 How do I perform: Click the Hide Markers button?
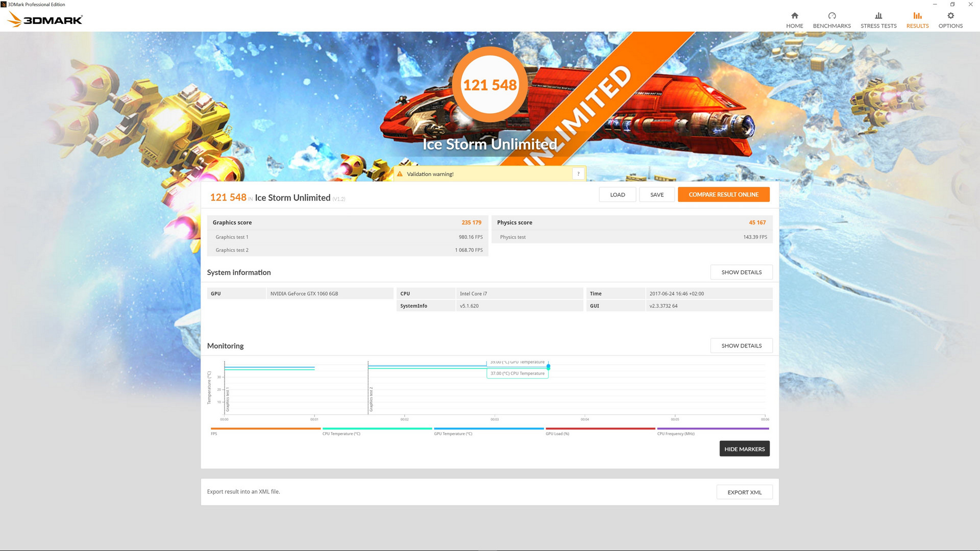click(744, 449)
